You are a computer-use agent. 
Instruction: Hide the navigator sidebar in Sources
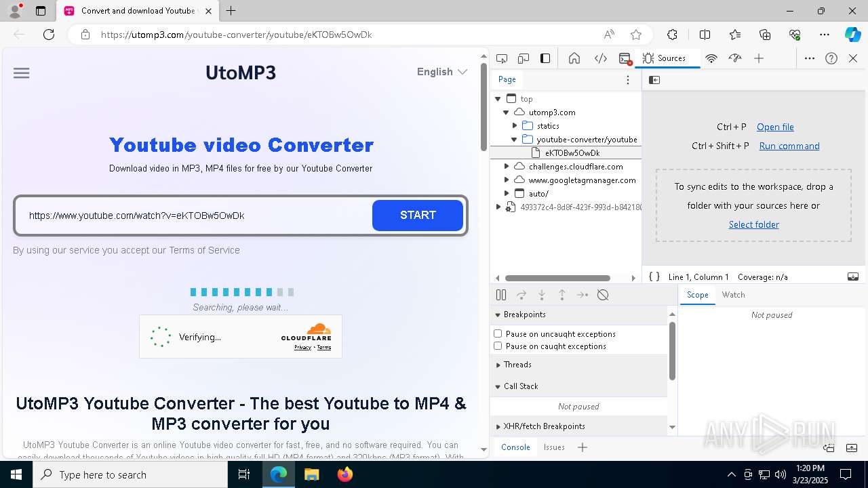coord(654,80)
